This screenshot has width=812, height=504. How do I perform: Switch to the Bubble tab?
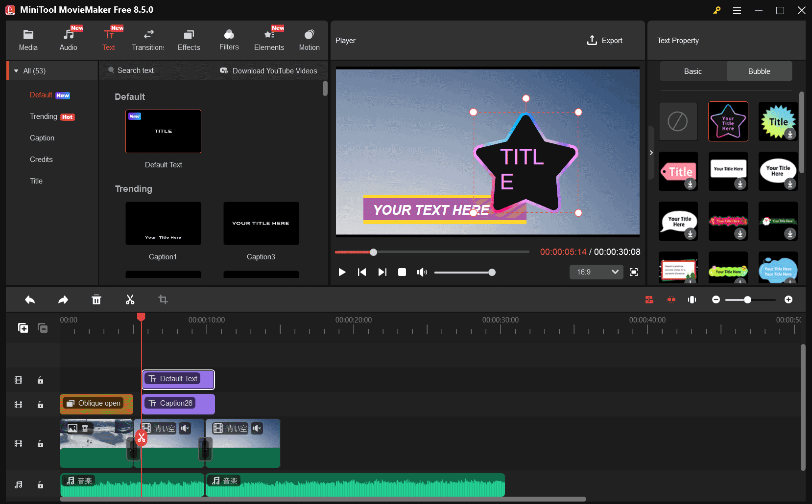759,71
